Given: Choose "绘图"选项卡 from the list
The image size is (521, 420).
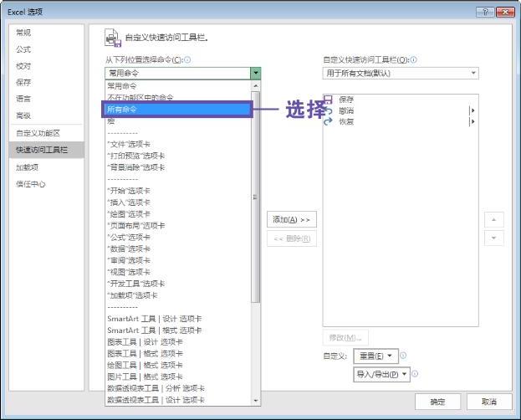Looking at the screenshot, I should (x=178, y=214).
